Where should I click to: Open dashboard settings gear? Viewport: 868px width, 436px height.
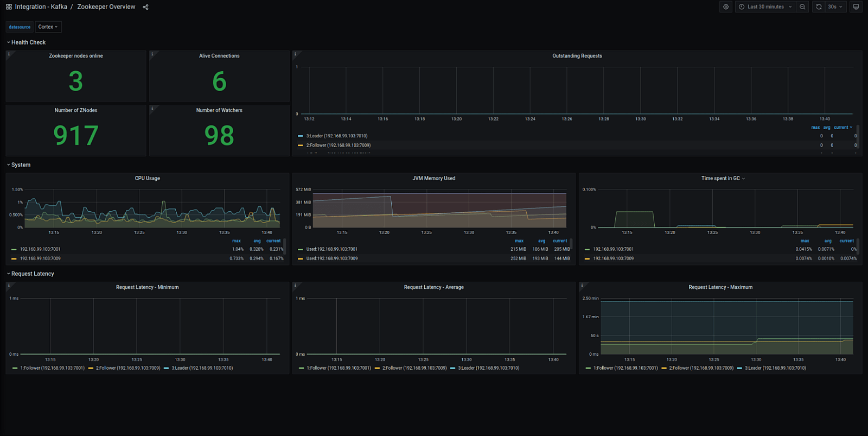(x=726, y=7)
